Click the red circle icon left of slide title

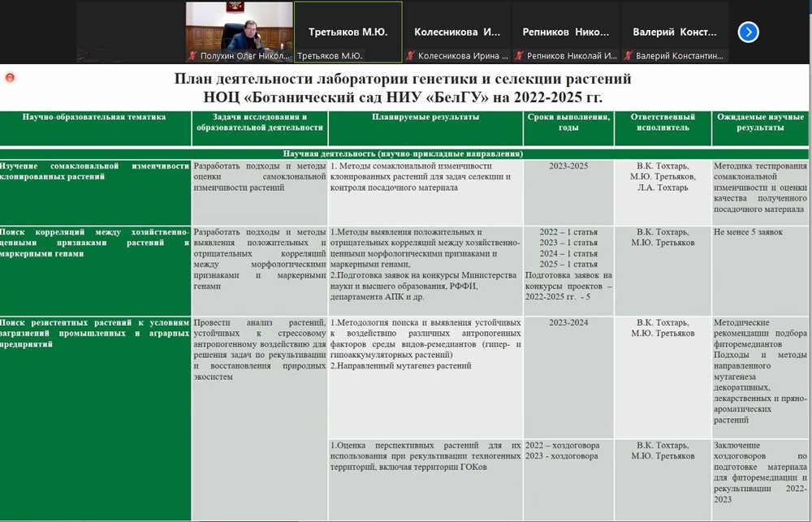coord(10,78)
